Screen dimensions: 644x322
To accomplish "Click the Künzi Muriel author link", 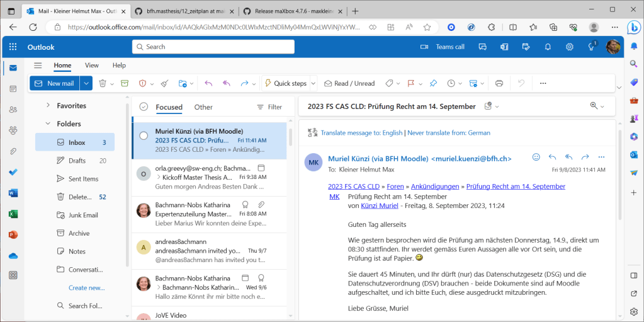I will (x=381, y=205).
